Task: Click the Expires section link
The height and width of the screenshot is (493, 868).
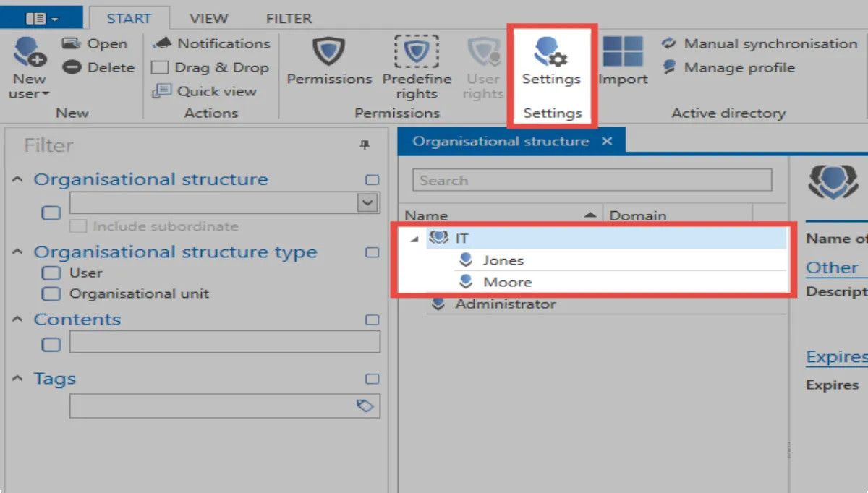Action: (837, 357)
